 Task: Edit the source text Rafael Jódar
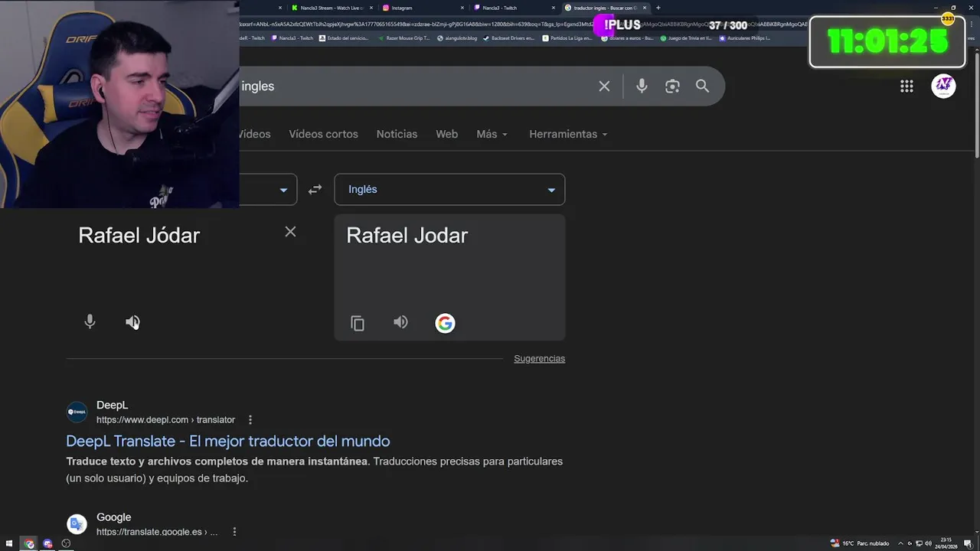pos(139,235)
